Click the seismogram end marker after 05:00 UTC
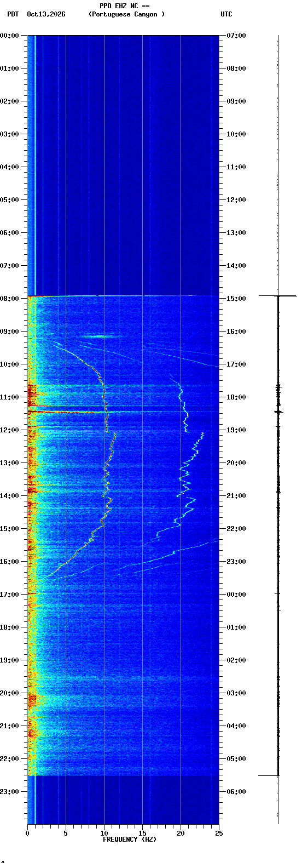This screenshot has height=868, width=302. 269,775
